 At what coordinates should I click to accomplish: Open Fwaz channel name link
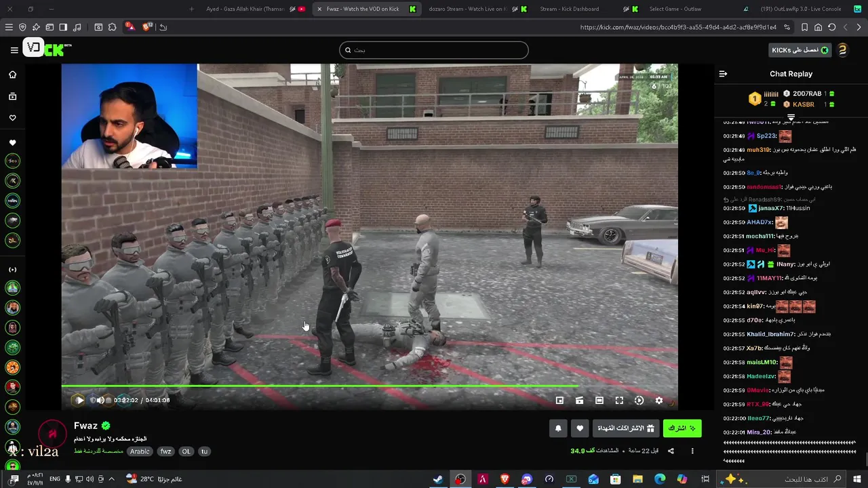[86, 426]
